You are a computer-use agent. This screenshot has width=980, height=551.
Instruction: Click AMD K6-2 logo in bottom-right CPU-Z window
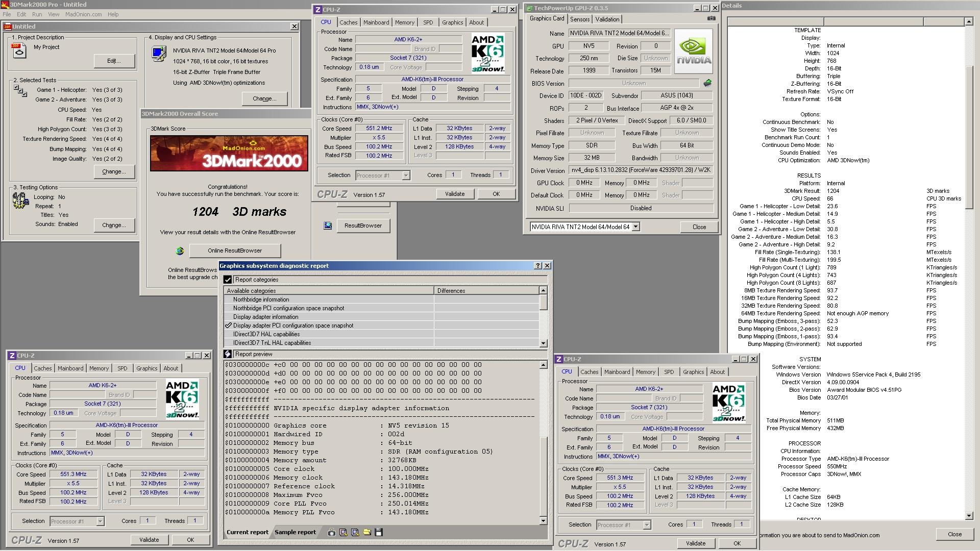click(729, 403)
